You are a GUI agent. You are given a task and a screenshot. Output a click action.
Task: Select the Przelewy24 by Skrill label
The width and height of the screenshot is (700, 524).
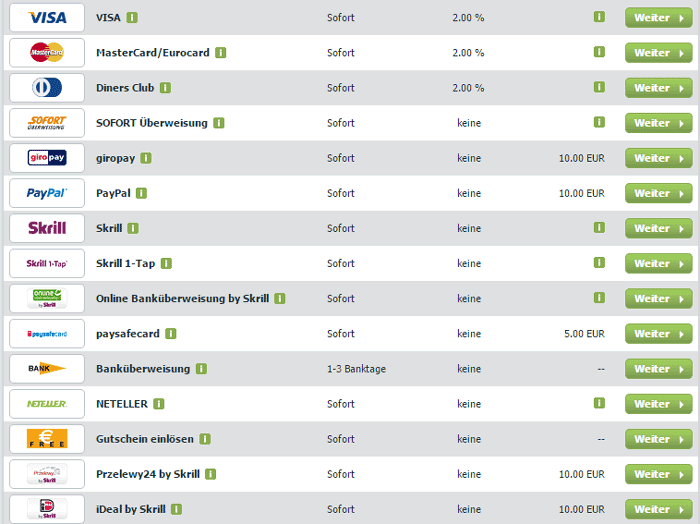click(148, 474)
